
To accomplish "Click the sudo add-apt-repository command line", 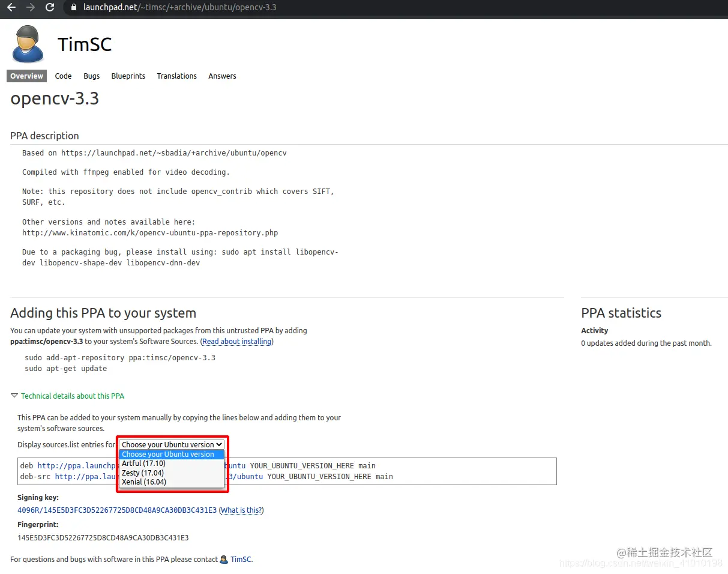I will 120,358.
